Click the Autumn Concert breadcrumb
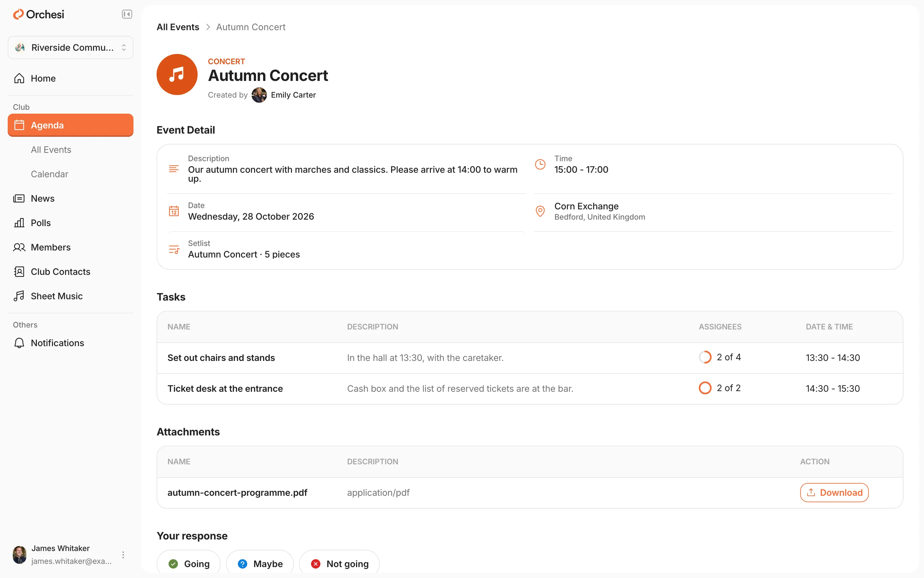 (251, 27)
